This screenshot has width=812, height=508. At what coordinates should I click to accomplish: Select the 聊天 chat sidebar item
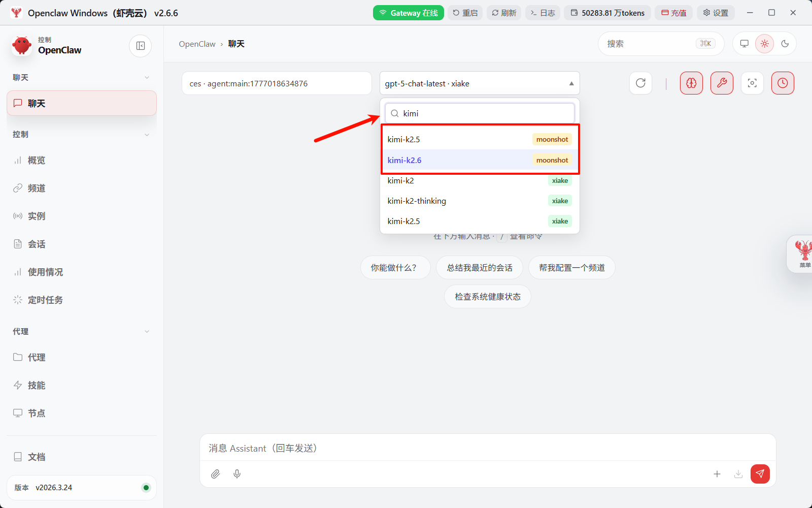[82, 103]
